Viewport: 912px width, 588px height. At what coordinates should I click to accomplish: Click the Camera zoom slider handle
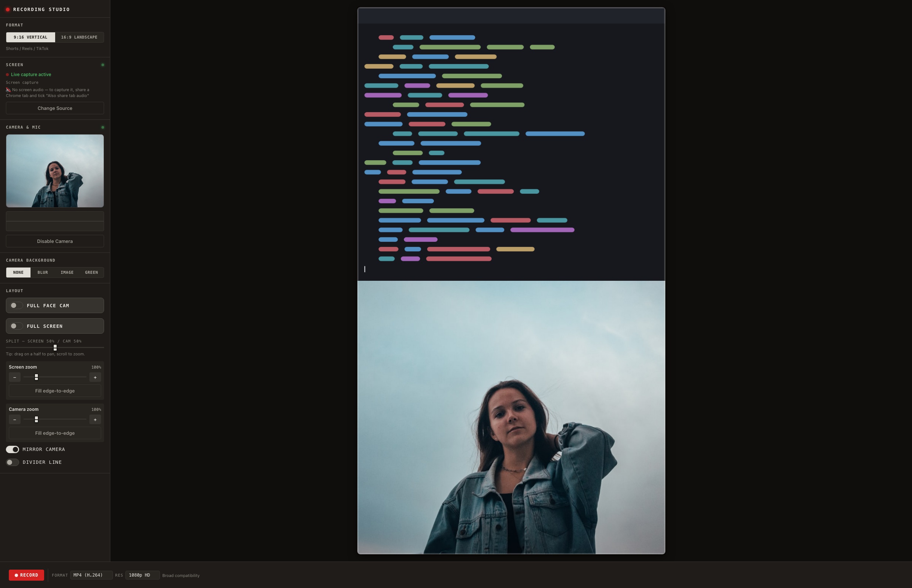pos(36,419)
